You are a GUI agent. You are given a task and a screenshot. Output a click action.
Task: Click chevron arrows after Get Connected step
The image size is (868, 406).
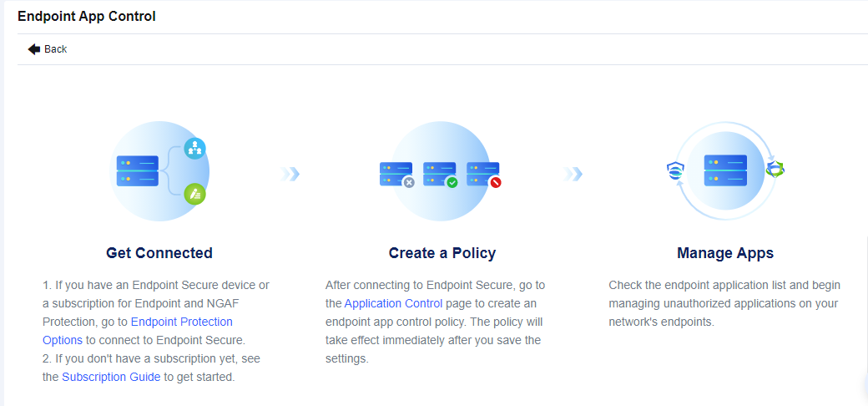290,174
